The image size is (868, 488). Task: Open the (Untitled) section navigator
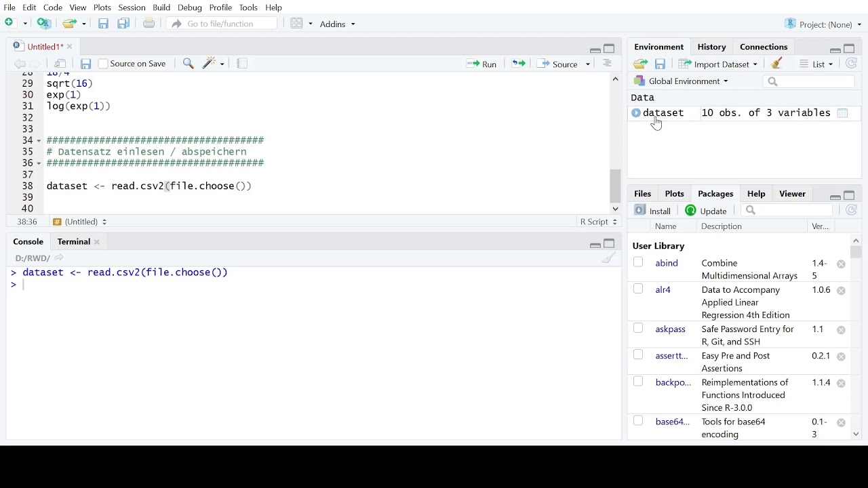click(x=80, y=222)
